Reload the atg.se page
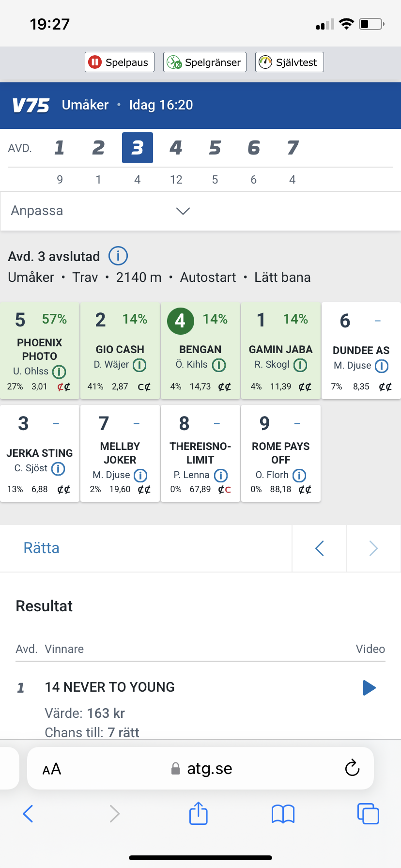Screen dimensions: 401x868 352,768
